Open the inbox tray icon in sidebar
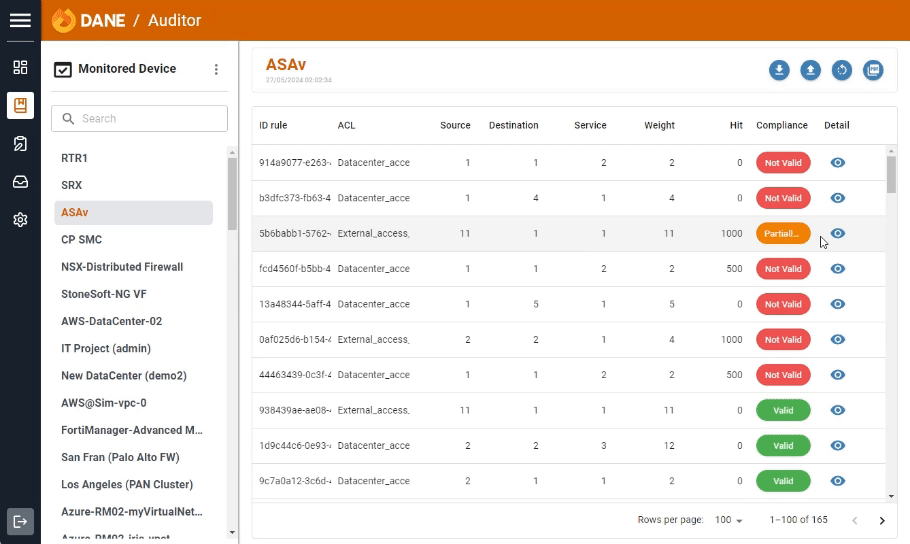 coord(20,182)
